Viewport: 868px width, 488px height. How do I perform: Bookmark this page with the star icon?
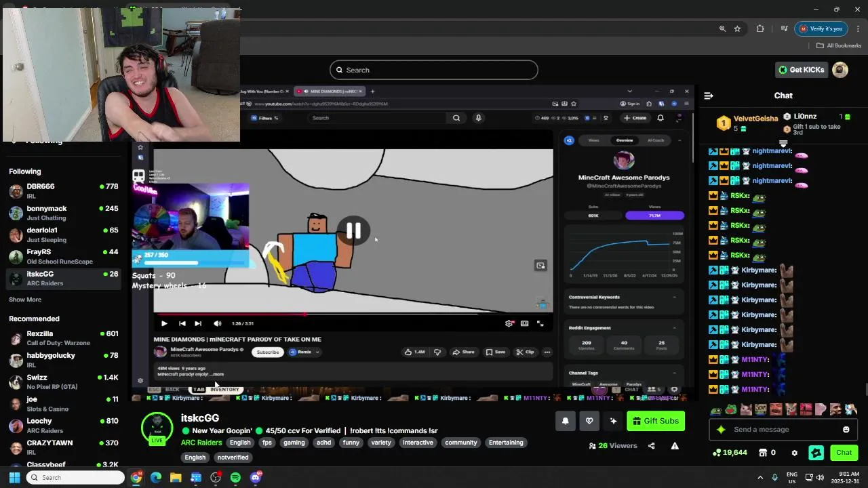(x=737, y=28)
